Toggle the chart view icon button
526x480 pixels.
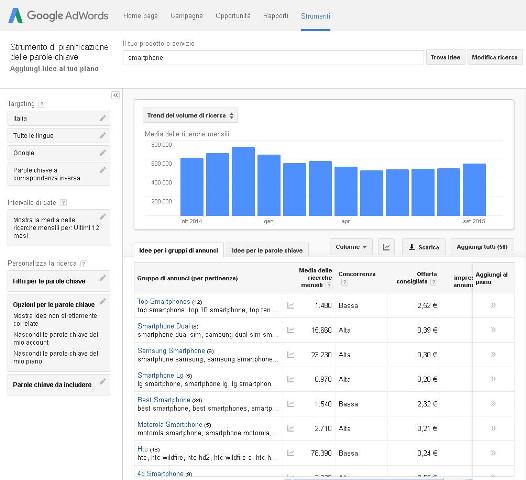[x=386, y=247]
